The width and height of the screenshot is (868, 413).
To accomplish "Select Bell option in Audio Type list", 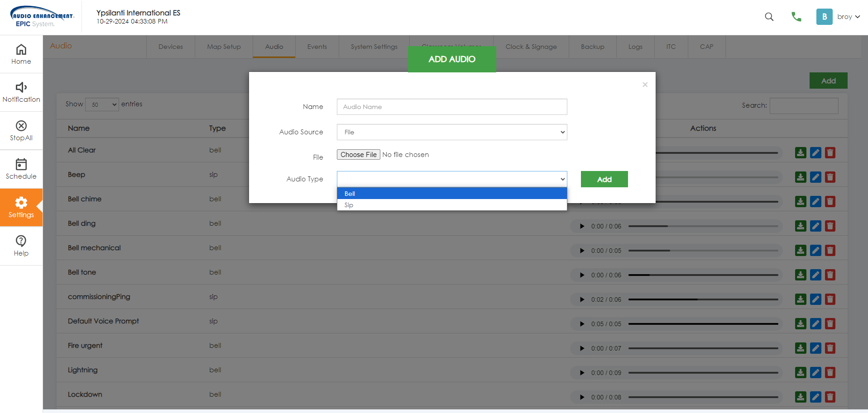I will 451,194.
